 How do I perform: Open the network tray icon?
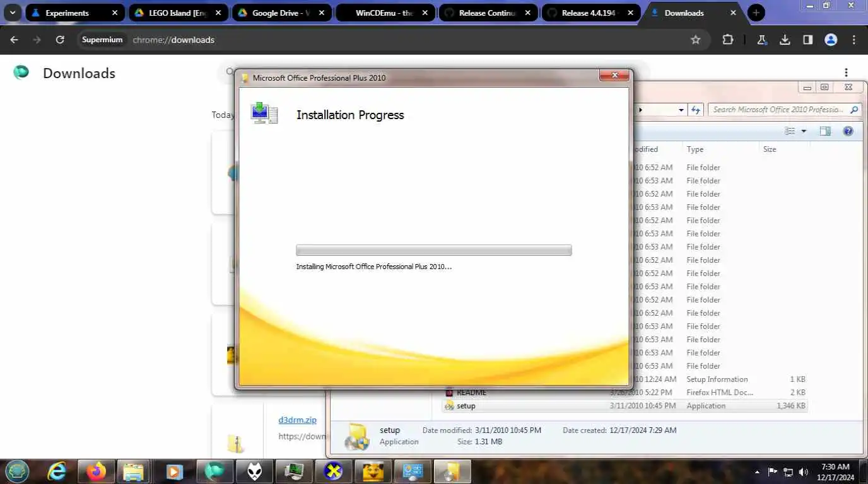(x=788, y=471)
